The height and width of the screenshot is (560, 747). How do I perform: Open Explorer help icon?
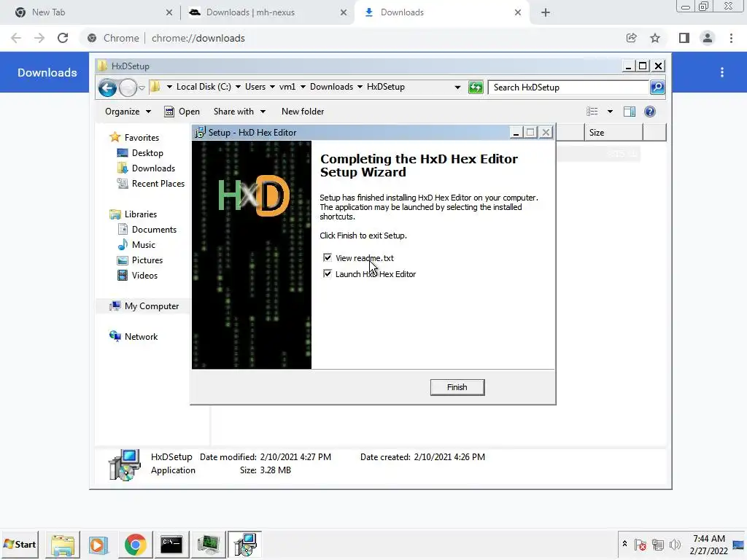pos(650,112)
